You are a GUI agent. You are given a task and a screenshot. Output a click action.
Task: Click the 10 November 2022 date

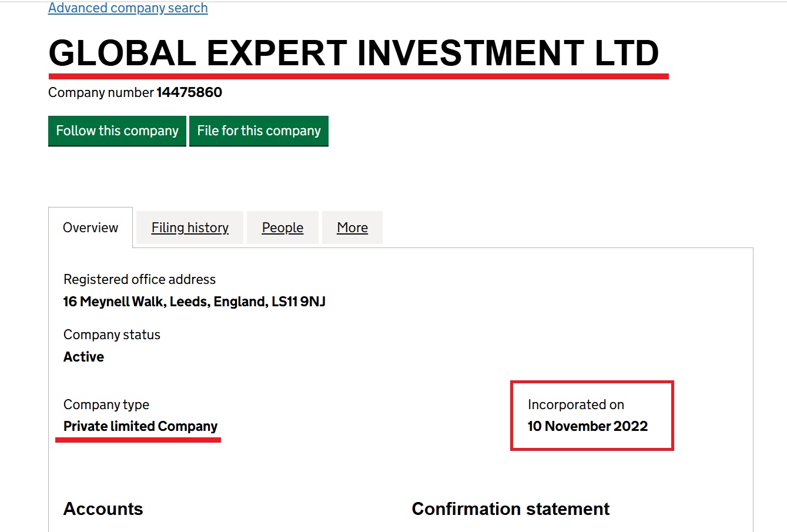(x=587, y=426)
